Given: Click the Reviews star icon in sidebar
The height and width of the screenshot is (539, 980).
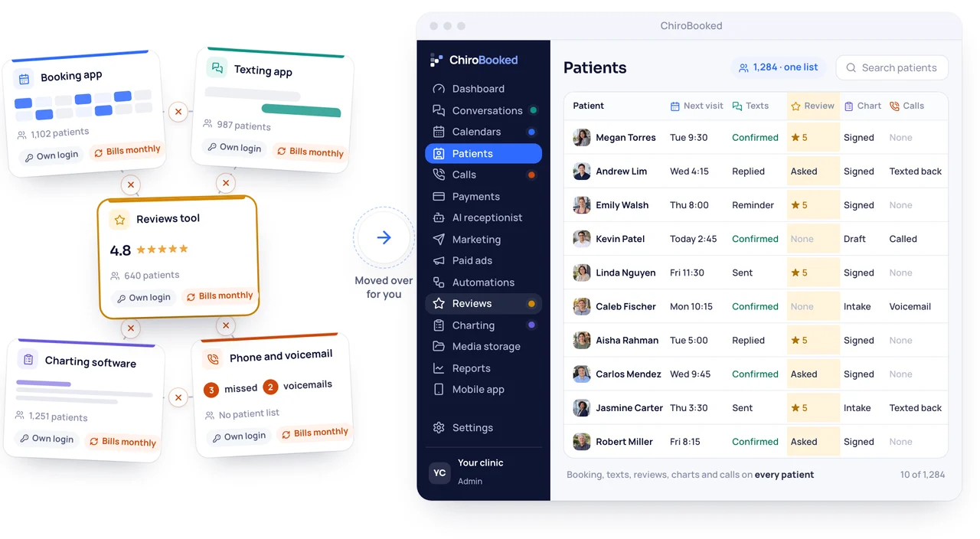Looking at the screenshot, I should click(439, 303).
